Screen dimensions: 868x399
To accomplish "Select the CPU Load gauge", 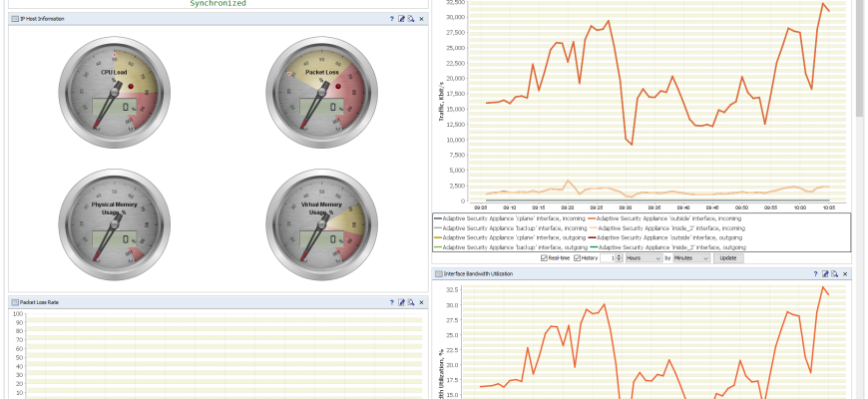I will 114,92.
